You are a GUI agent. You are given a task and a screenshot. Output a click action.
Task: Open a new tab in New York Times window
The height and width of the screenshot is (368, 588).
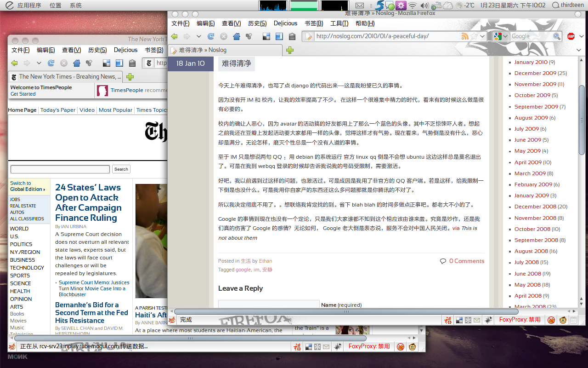(130, 77)
